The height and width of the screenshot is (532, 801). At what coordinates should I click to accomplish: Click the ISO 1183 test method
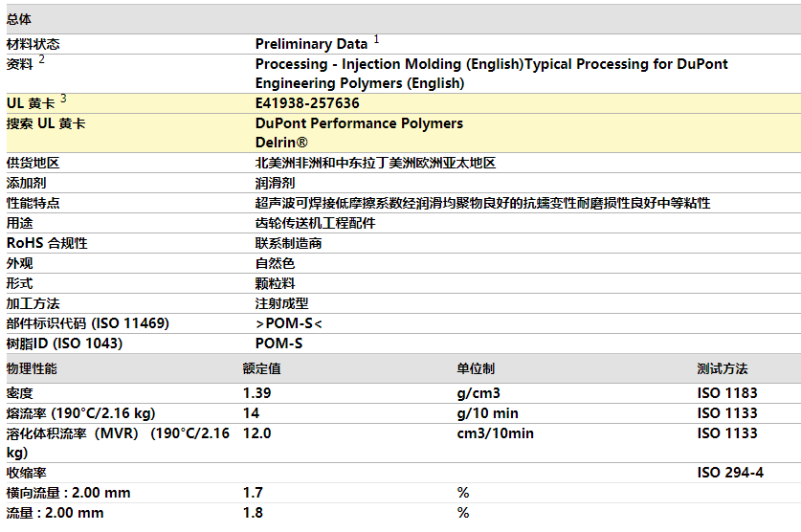point(726,393)
